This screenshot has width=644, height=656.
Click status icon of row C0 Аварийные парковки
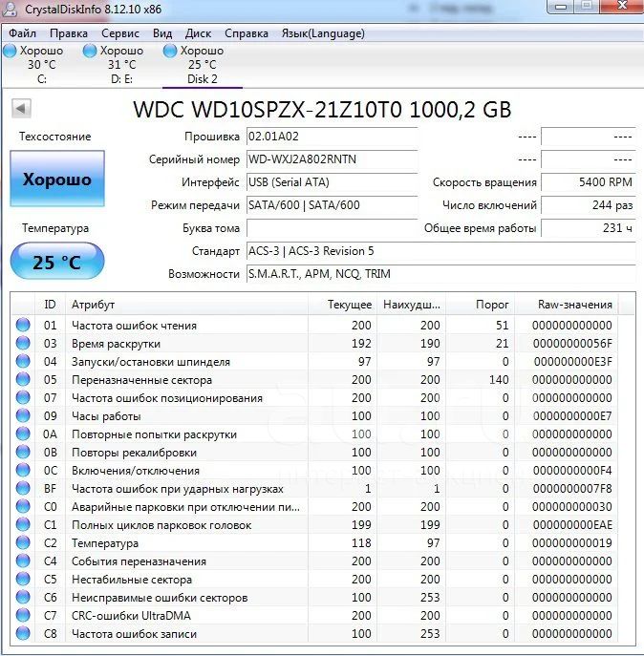click(x=23, y=506)
